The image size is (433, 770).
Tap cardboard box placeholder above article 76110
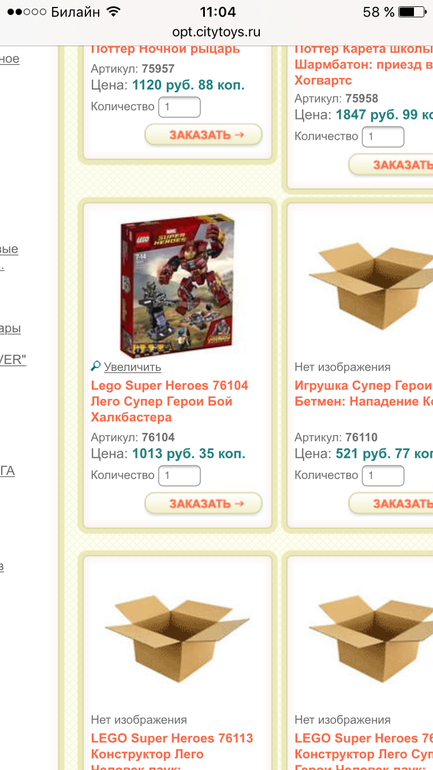click(x=371, y=285)
